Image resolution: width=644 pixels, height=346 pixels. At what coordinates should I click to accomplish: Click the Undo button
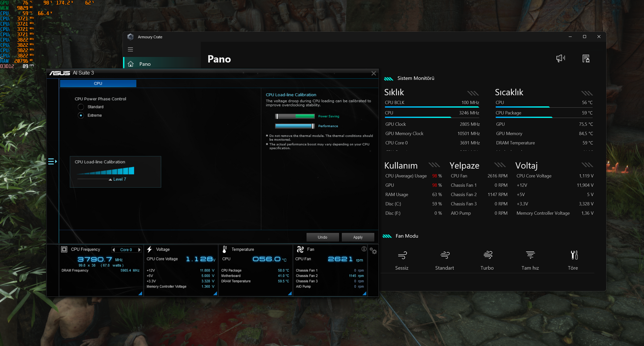coord(322,237)
